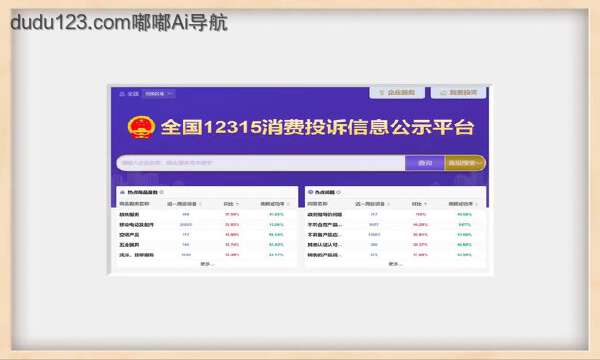This screenshot has height=360, width=600.
Task: Sort right table by 调解成功率 column
Action: tap(463, 204)
